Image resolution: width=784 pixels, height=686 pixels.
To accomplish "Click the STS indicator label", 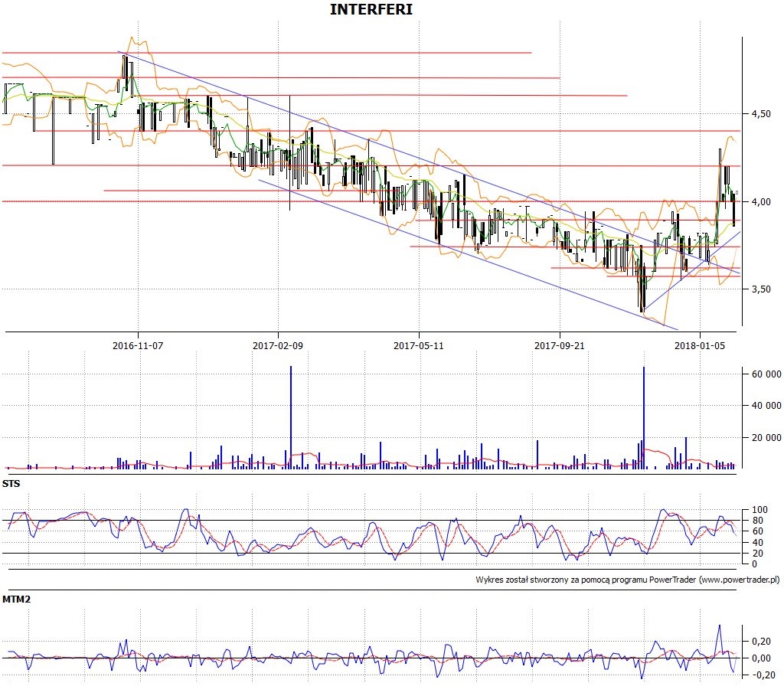I will [x=11, y=484].
